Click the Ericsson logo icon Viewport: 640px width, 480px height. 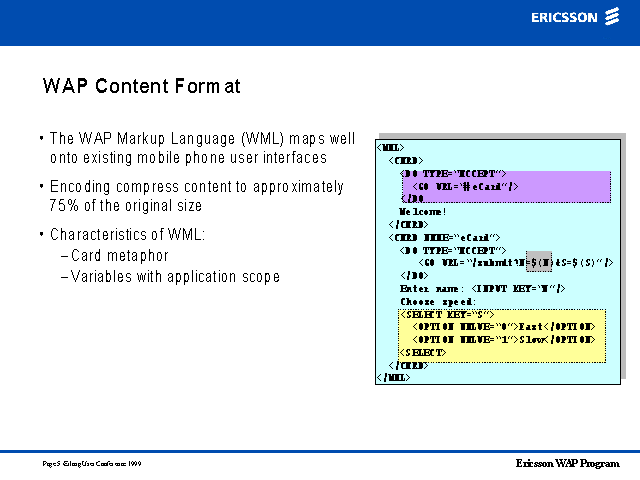612,16
